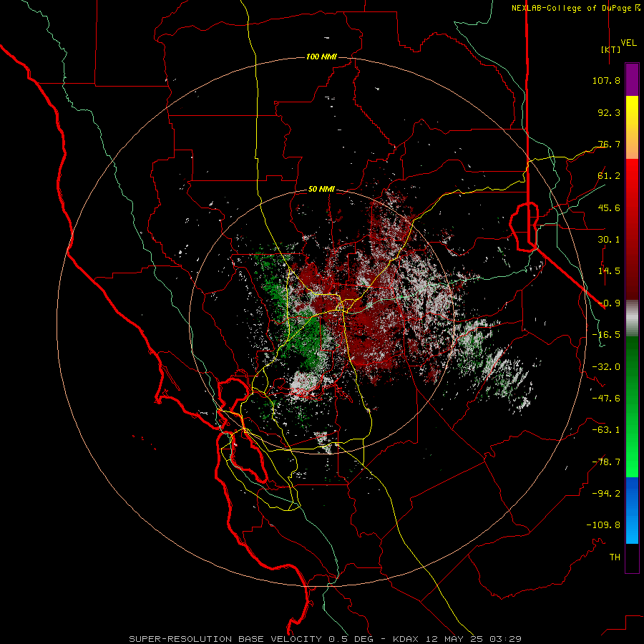Click the blue band of the color scale
The height and width of the screenshot is (644, 644).
pyautogui.click(x=632, y=510)
